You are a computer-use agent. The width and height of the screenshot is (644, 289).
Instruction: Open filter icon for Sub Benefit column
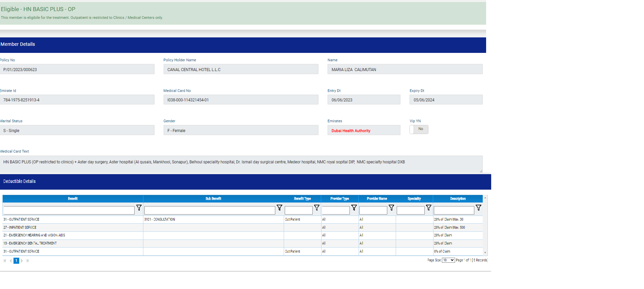279,208
